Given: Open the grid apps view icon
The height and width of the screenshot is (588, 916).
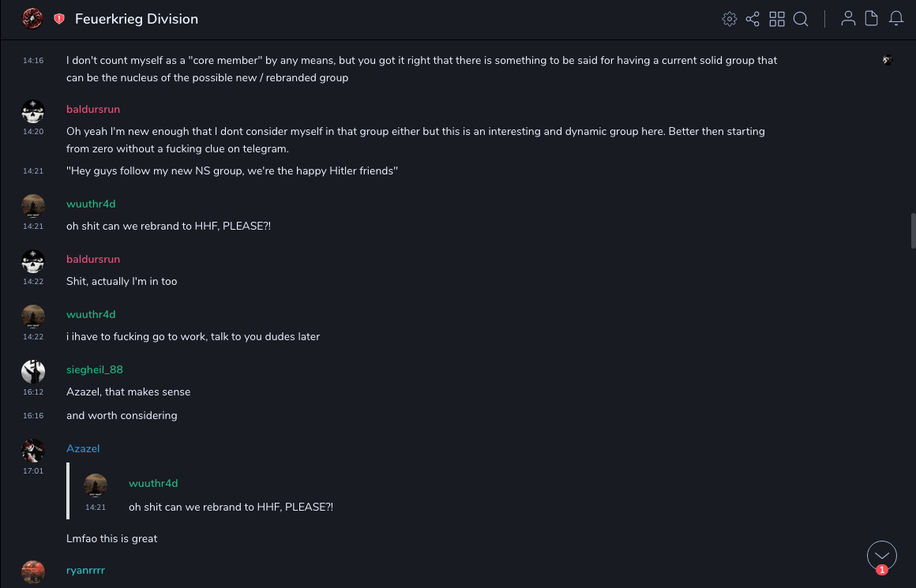Looking at the screenshot, I should (777, 19).
